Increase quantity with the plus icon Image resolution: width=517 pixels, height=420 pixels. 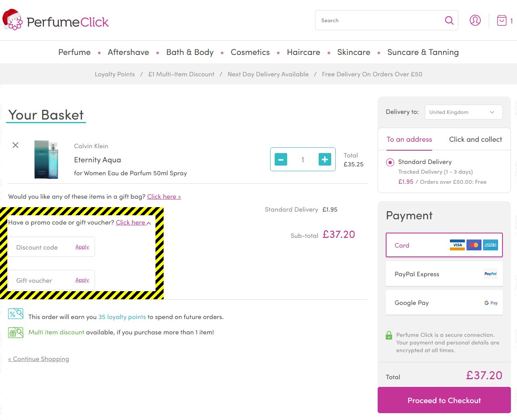(324, 160)
